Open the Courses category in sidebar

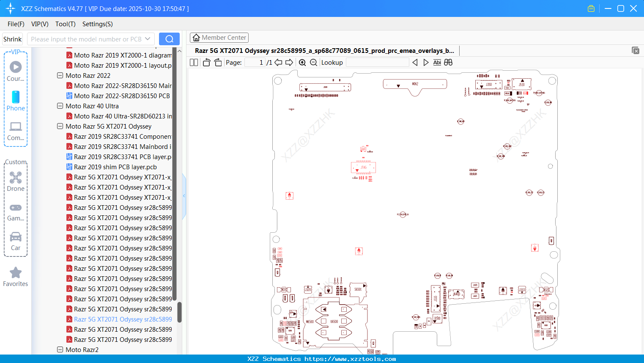(x=16, y=71)
